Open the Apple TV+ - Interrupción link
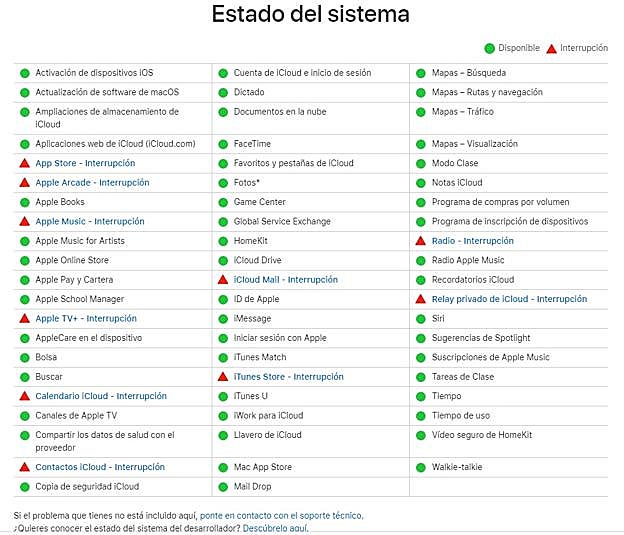Screen dimensions: 624x535 [86, 319]
